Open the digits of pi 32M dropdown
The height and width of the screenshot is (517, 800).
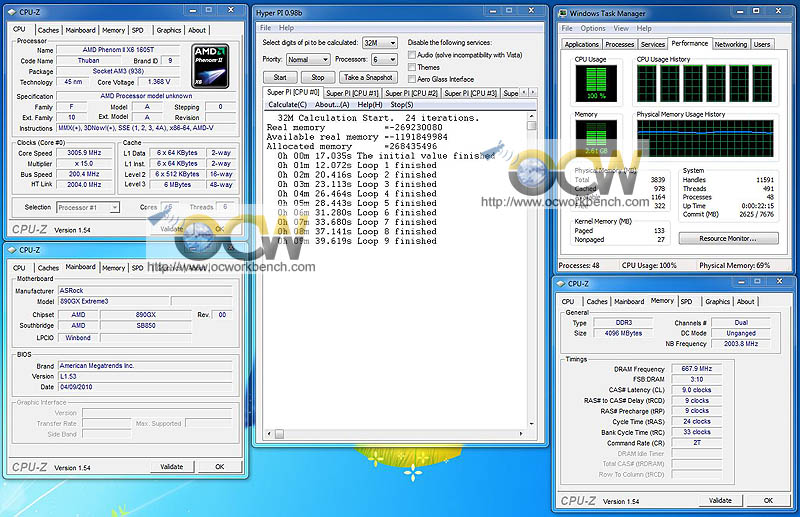click(380, 43)
